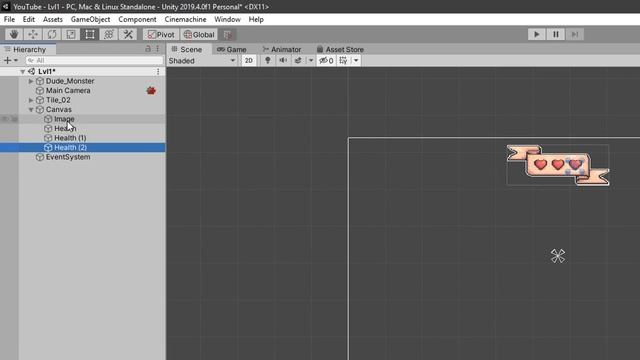Viewport: 640px width, 360px height.
Task: Select Health (2) in Hierarchy
Action: click(x=70, y=147)
